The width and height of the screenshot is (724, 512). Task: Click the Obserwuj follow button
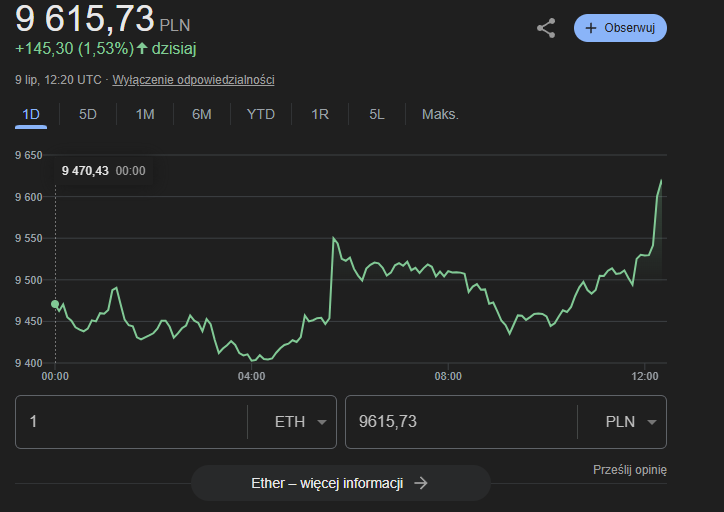click(x=620, y=28)
